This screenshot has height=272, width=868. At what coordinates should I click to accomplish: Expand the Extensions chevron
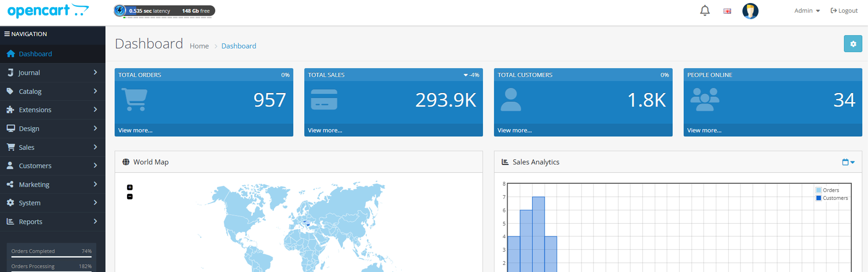(x=95, y=109)
